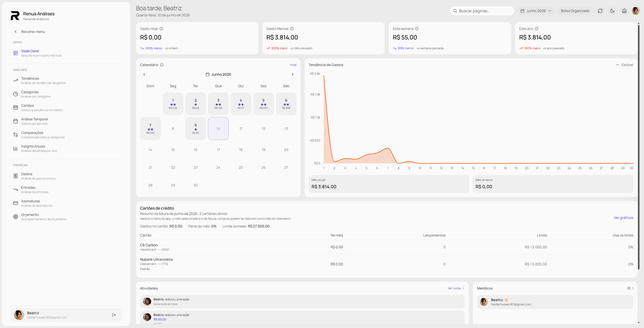Click info icon next to Gasto Mensal
Image resolution: width=644 pixels, height=328 pixels.
tap(292, 29)
